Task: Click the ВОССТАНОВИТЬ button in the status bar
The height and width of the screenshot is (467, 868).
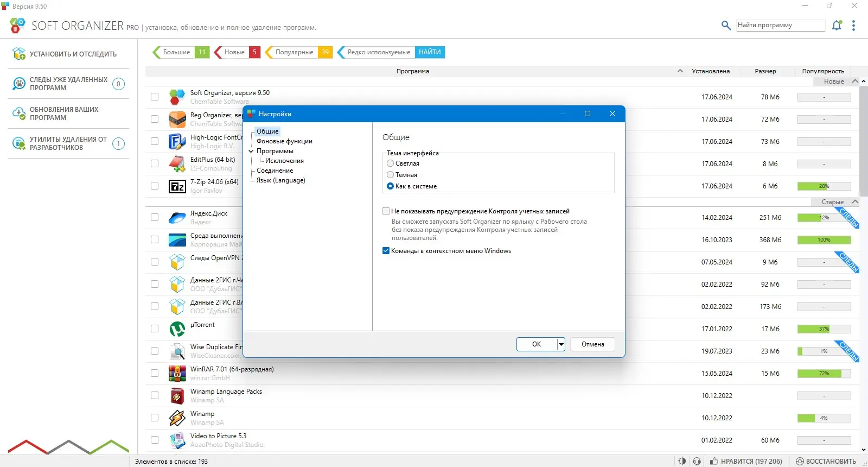Action: click(826, 461)
